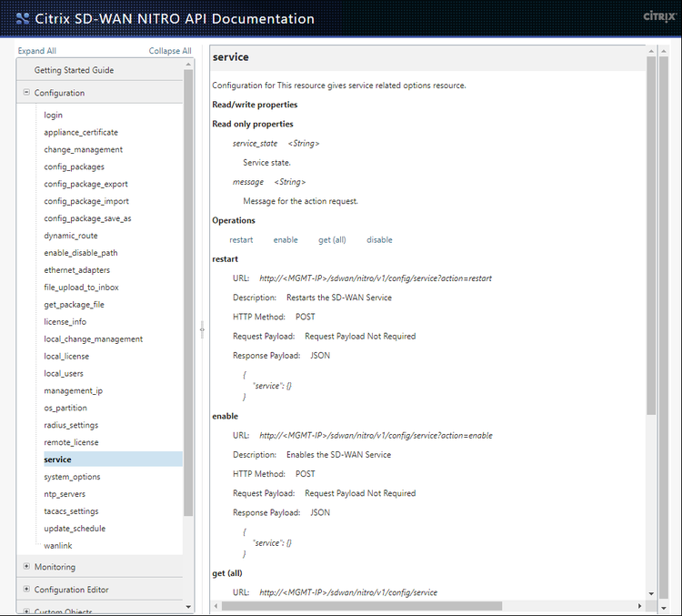Open file_upload_to_inbox page
The image size is (682, 616).
[x=81, y=288]
